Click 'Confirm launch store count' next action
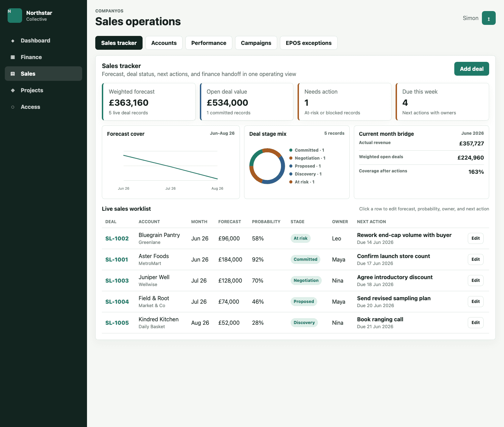Screen dimensions: 504x427 tap(394, 256)
